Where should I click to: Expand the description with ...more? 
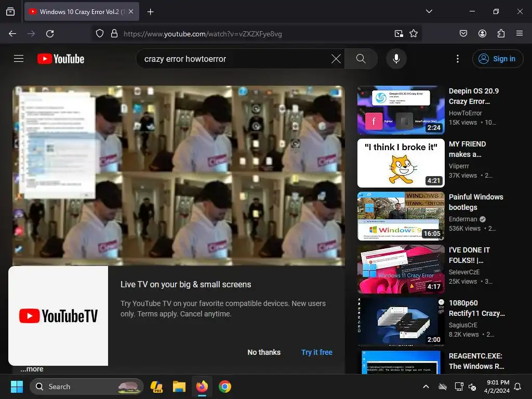(32, 369)
